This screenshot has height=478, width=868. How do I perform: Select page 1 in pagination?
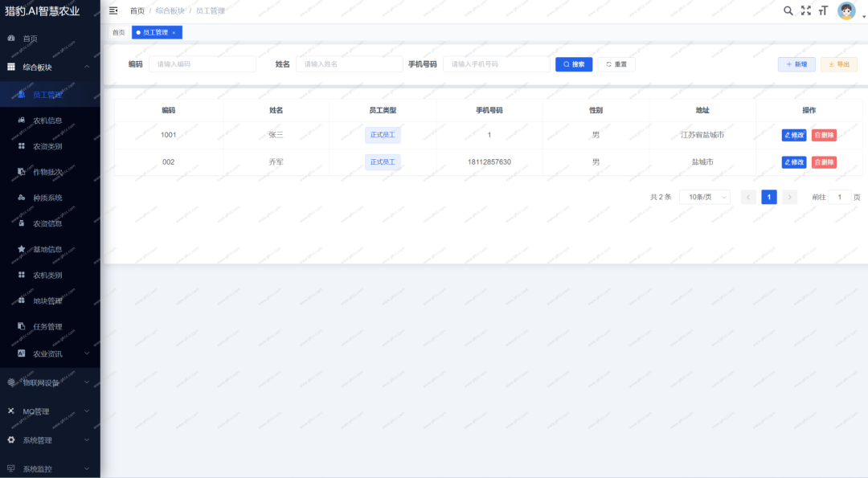click(769, 197)
